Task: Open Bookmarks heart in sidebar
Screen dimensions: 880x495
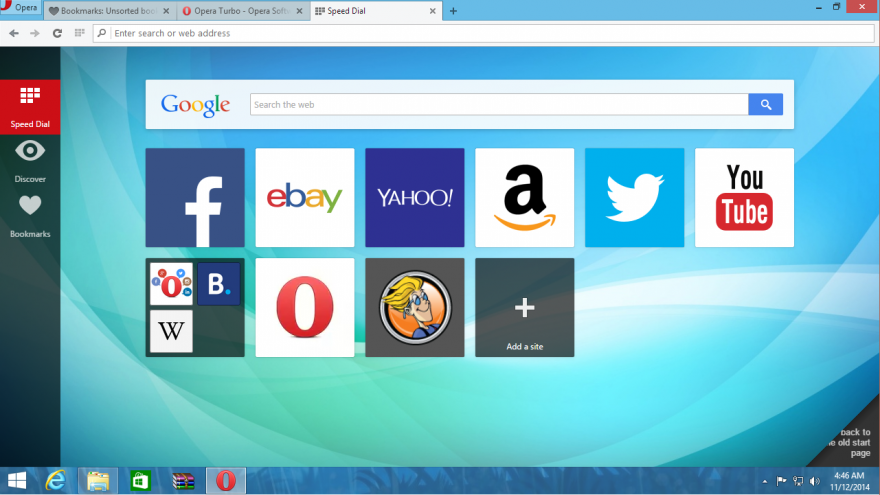Action: (x=30, y=214)
